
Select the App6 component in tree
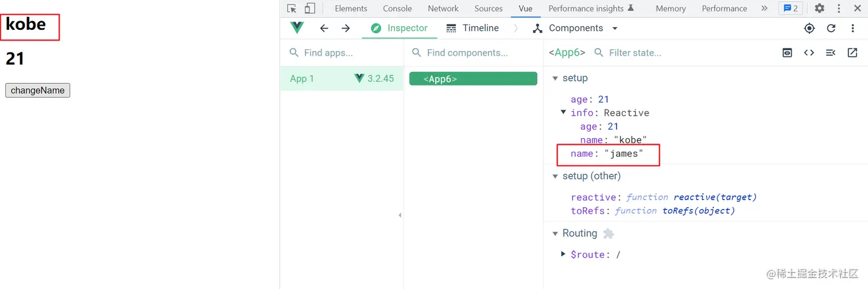pos(473,79)
